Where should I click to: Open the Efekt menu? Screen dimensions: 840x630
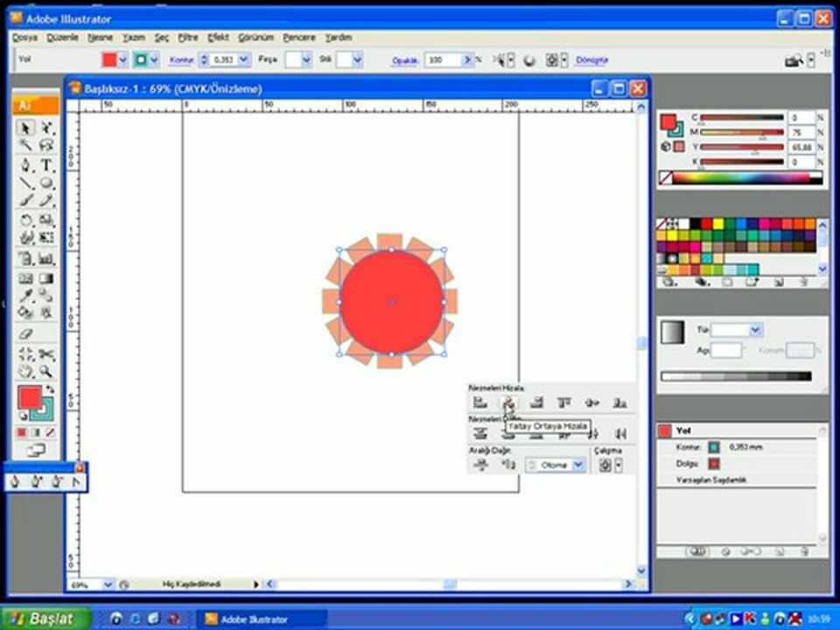pos(218,38)
